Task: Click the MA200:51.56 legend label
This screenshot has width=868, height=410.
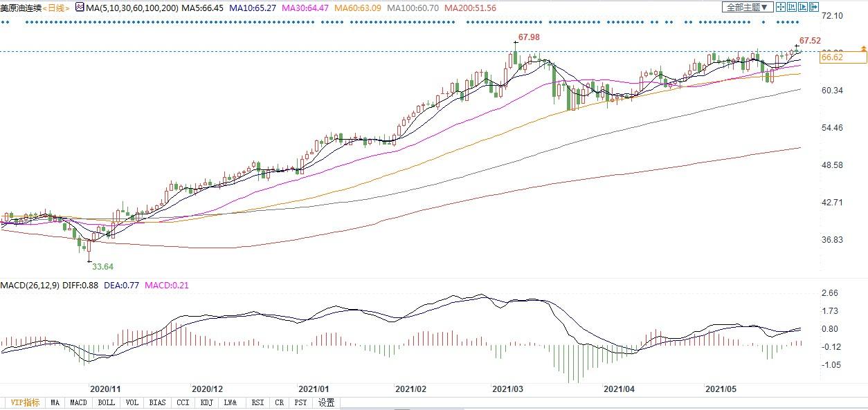Action: point(470,7)
